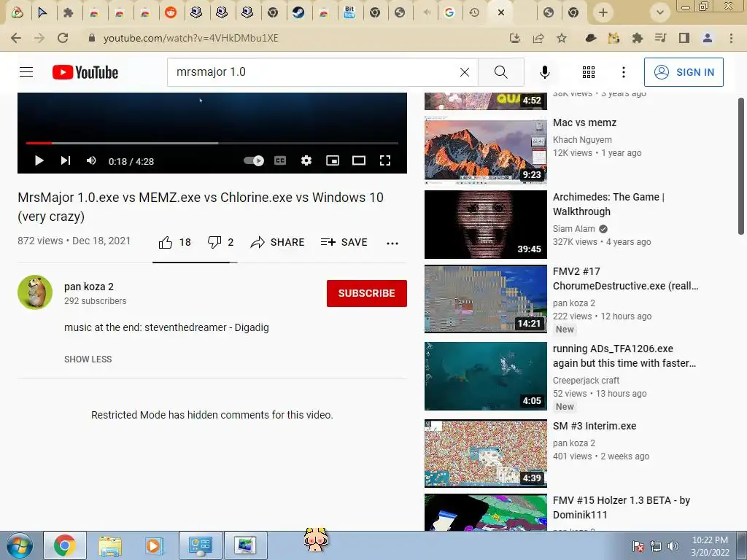Open Mac vs memz video thumbnail
The width and height of the screenshot is (747, 560).
[x=485, y=150]
